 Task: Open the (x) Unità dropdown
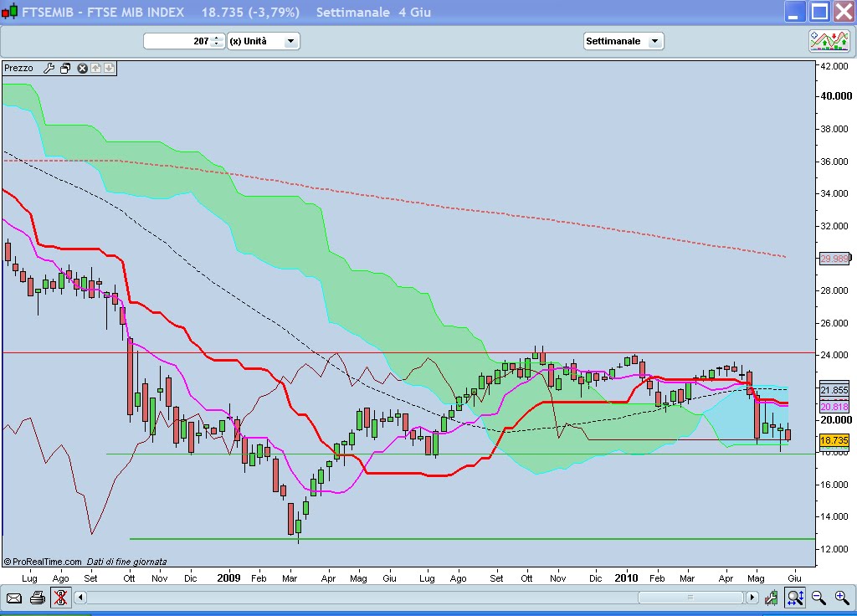click(264, 41)
